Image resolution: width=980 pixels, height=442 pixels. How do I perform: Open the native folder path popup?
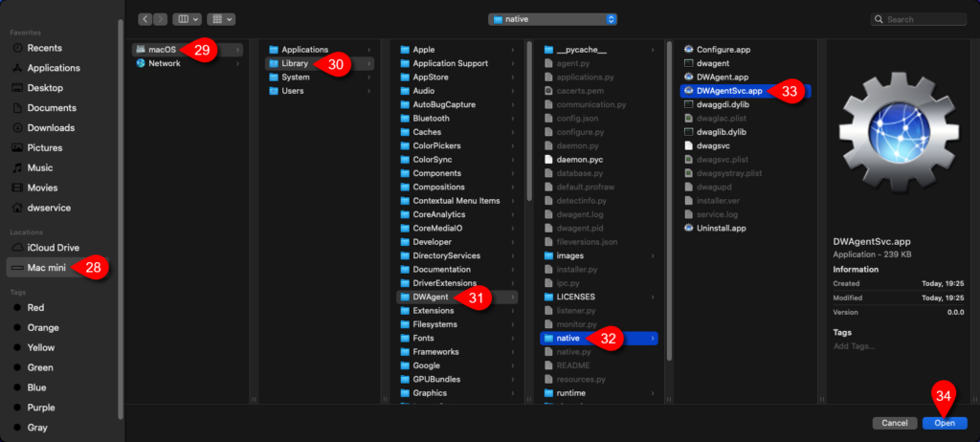552,19
